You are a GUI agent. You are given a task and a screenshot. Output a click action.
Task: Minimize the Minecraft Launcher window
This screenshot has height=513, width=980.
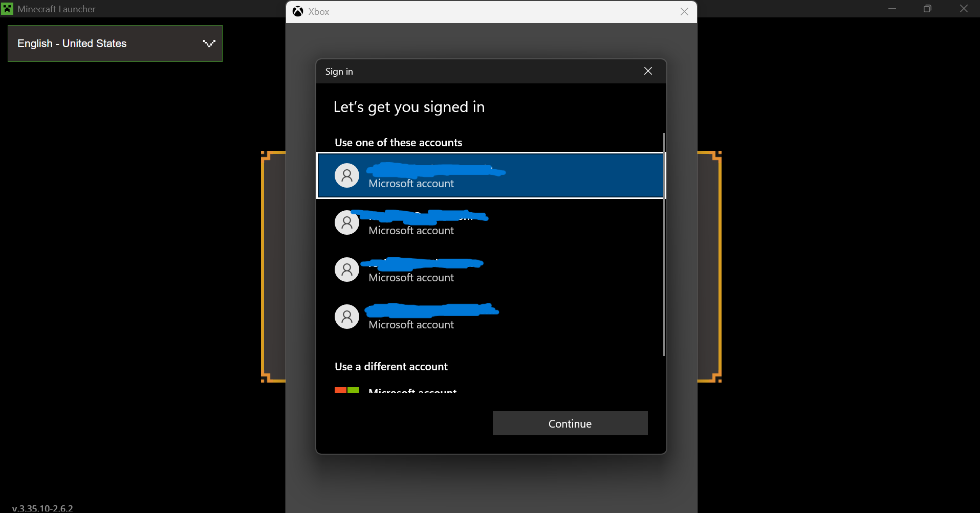coord(892,9)
